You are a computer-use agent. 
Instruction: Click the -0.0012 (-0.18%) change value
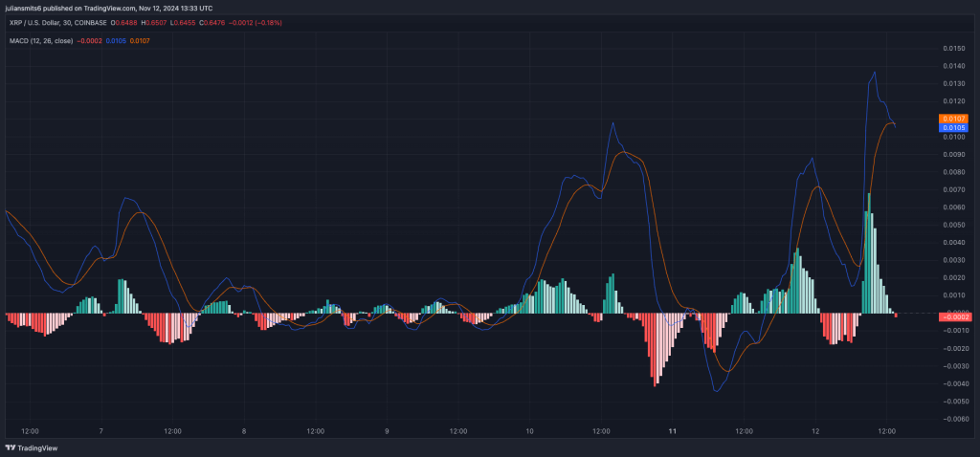point(256,23)
